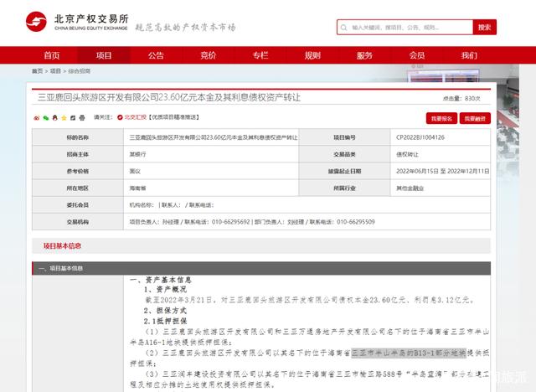Open the 竞价 navigation tab
The height and width of the screenshot is (392, 536).
click(209, 55)
